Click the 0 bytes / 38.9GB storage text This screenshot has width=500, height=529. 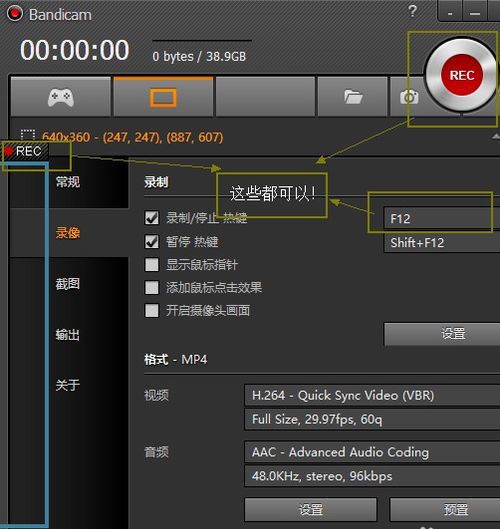(x=199, y=57)
